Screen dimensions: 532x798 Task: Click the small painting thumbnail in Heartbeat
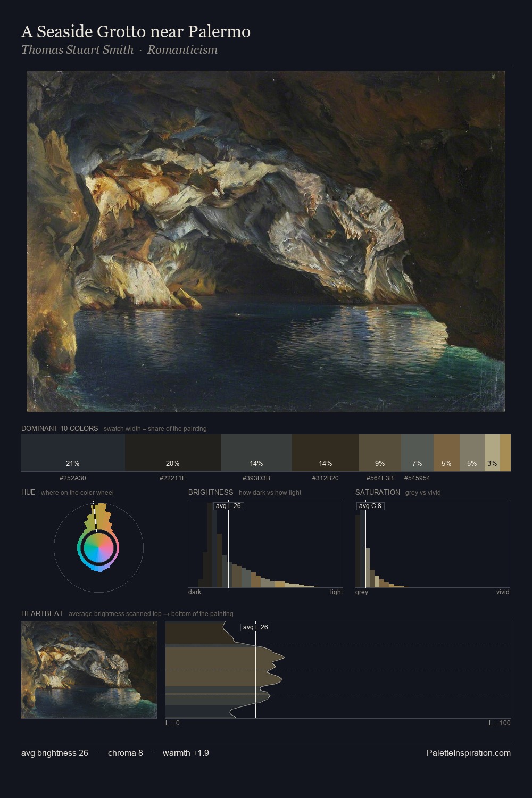[x=89, y=670]
